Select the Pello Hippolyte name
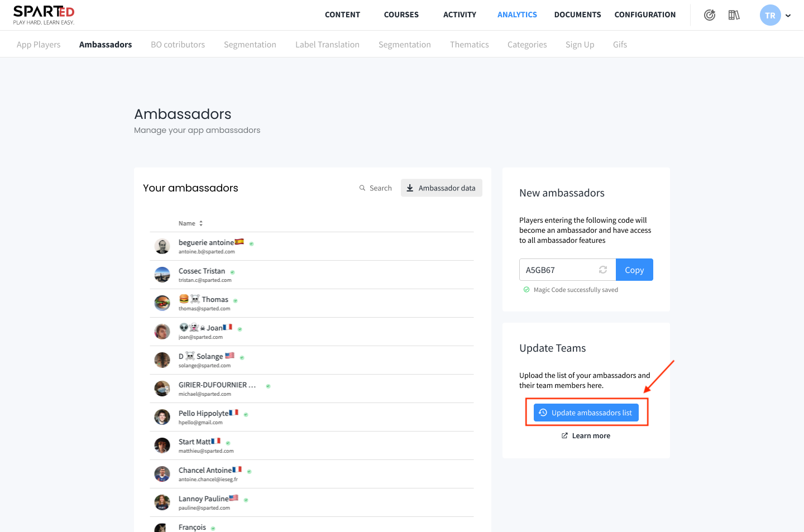The height and width of the screenshot is (532, 804). [203, 414]
